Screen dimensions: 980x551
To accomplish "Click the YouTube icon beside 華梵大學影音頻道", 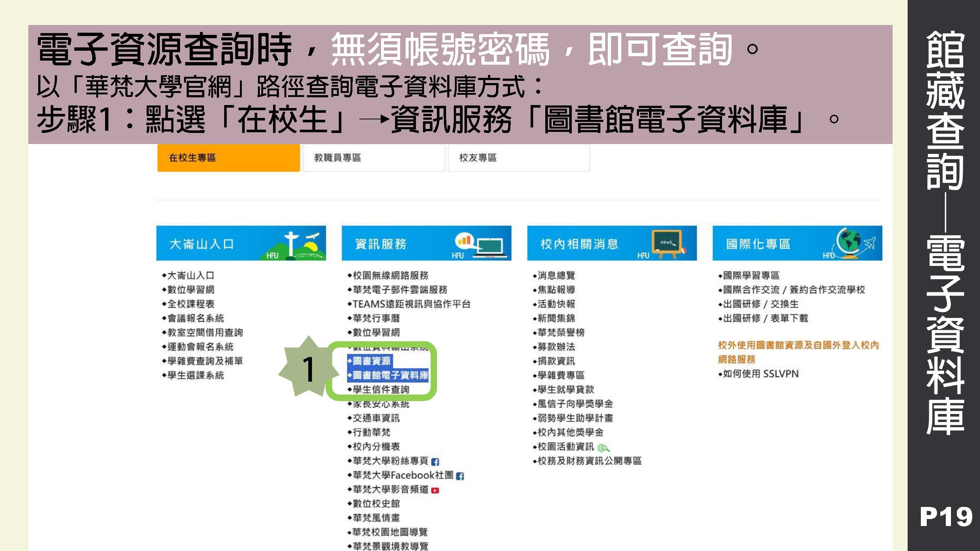I will pyautogui.click(x=435, y=490).
